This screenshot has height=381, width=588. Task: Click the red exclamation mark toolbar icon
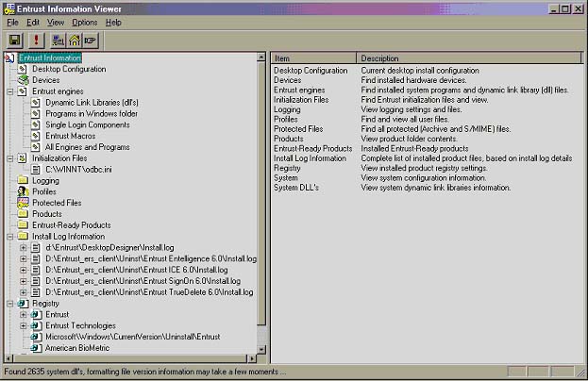pos(38,40)
